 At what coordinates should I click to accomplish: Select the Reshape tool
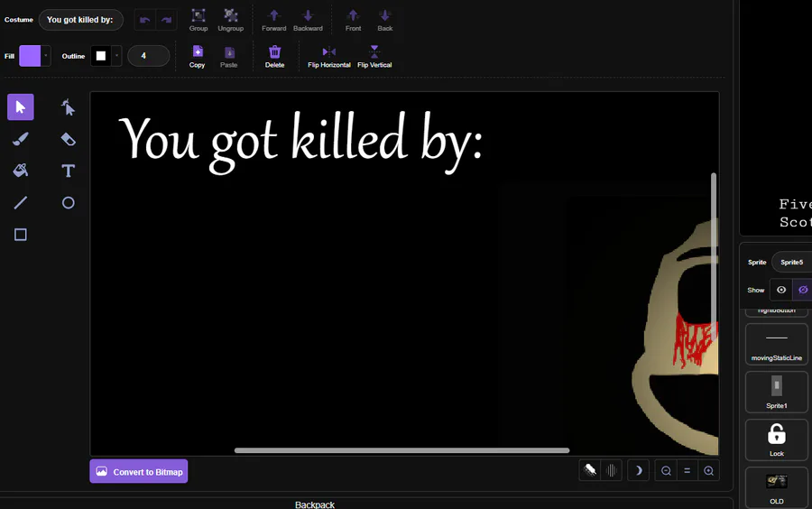pyautogui.click(x=68, y=107)
